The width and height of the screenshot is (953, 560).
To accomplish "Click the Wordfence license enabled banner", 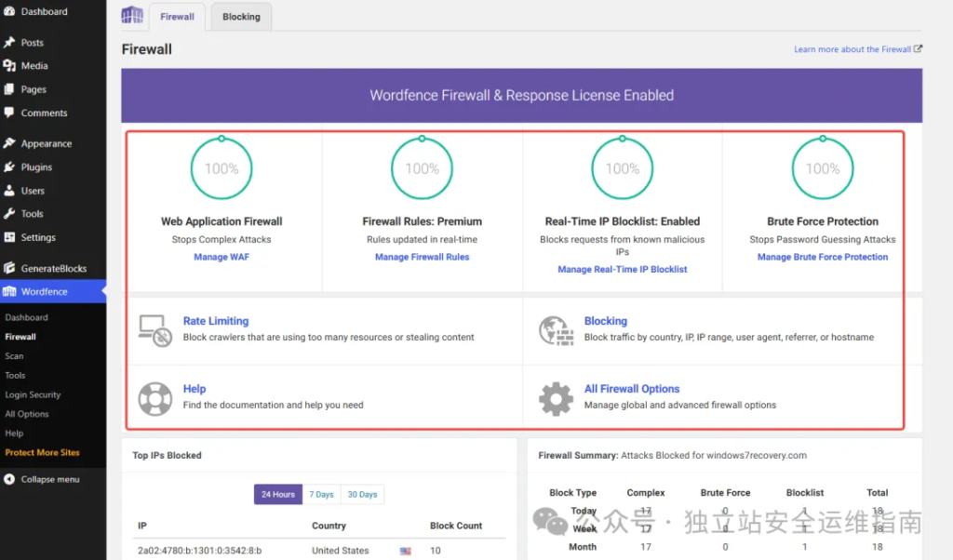I will pos(521,96).
